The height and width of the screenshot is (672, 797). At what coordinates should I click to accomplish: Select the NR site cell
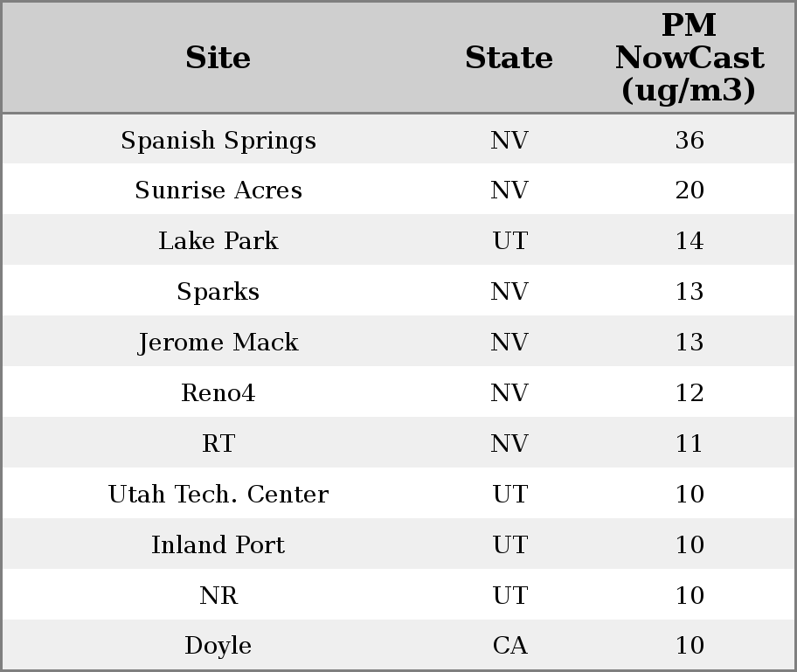218,596
